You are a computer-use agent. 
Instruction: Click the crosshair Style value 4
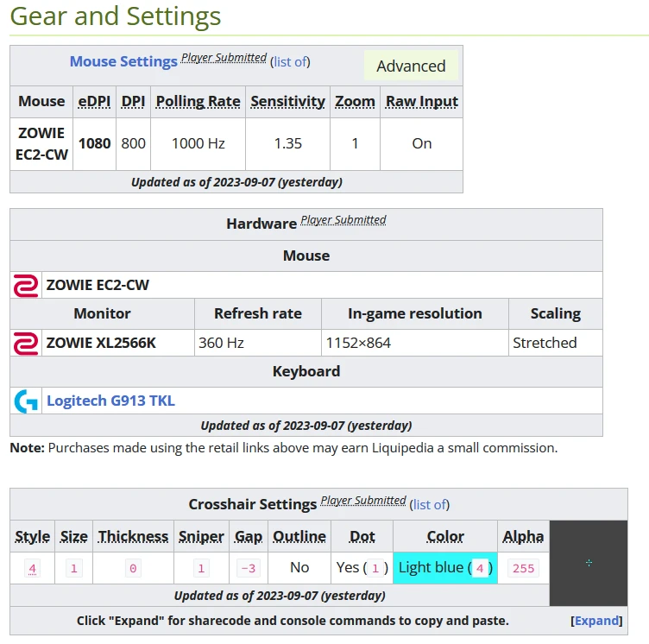click(33, 568)
